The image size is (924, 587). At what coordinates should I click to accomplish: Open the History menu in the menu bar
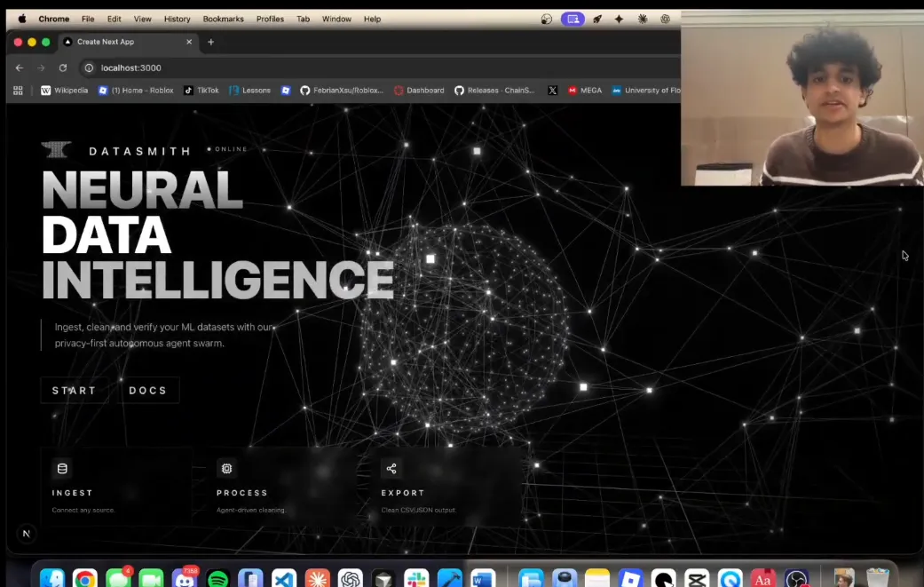tap(177, 19)
